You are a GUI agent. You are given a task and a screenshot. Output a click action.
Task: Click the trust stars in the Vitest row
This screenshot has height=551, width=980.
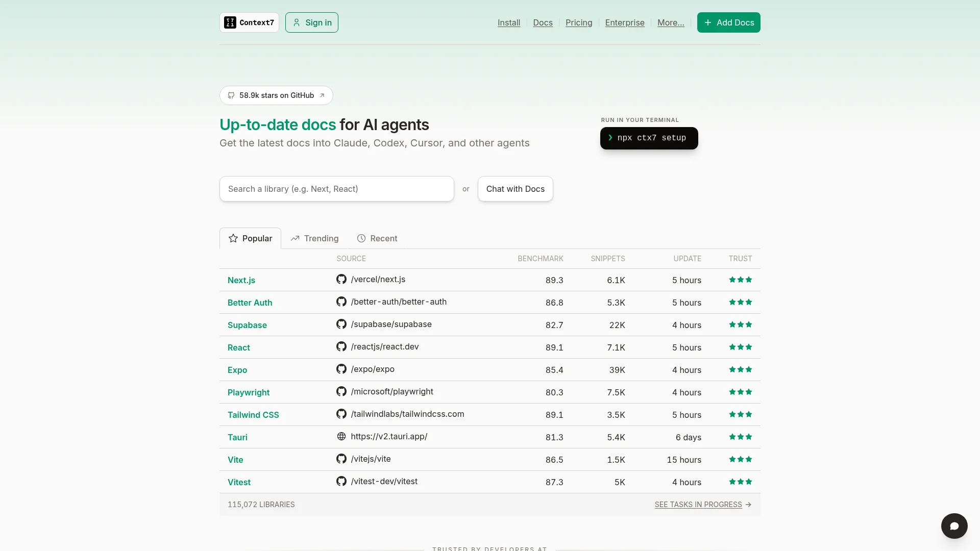[x=741, y=482]
